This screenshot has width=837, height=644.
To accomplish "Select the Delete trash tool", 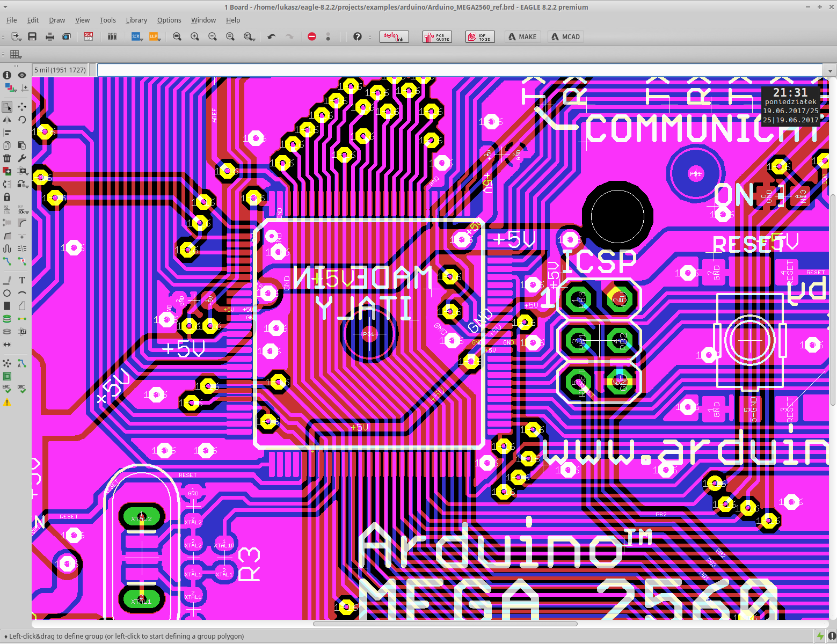I will click(x=7, y=158).
